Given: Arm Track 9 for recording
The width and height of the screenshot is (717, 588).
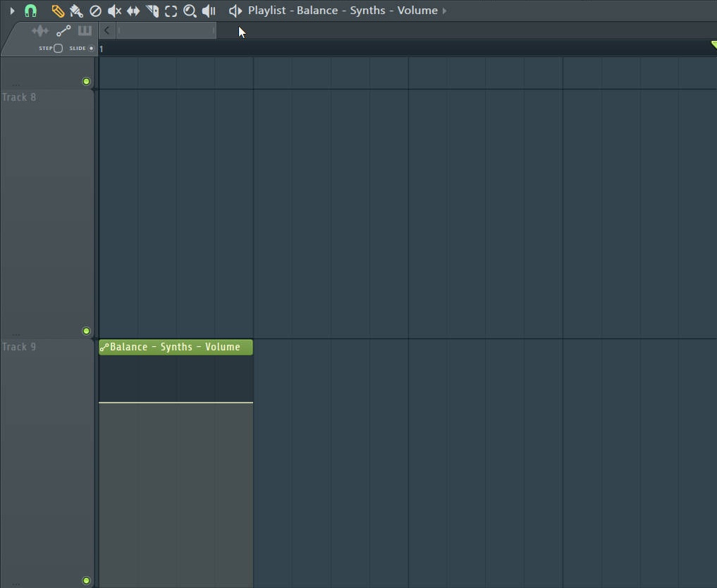Looking at the screenshot, I should [x=86, y=331].
